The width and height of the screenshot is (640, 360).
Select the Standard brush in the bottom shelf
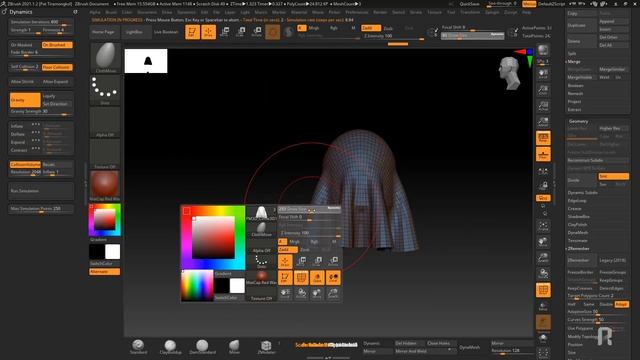[x=138, y=347]
